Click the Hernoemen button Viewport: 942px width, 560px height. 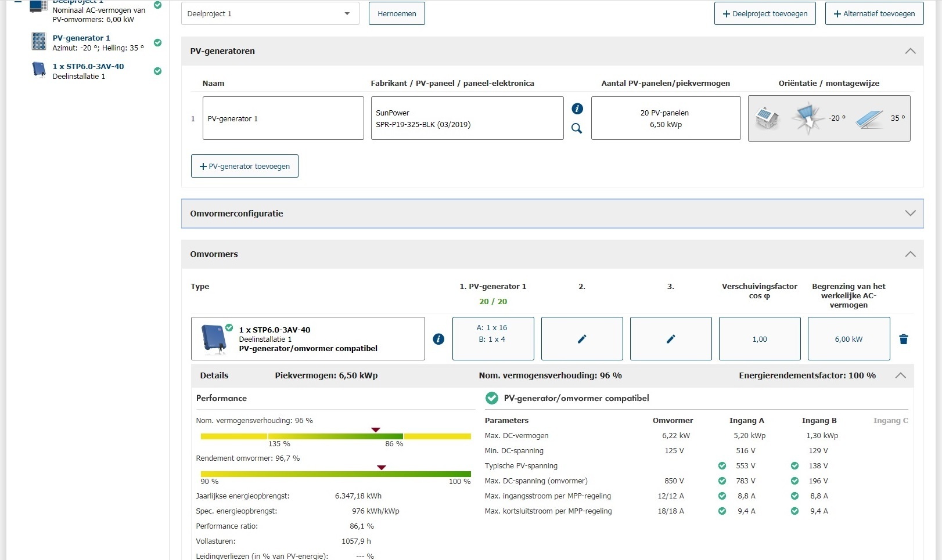pyautogui.click(x=397, y=14)
